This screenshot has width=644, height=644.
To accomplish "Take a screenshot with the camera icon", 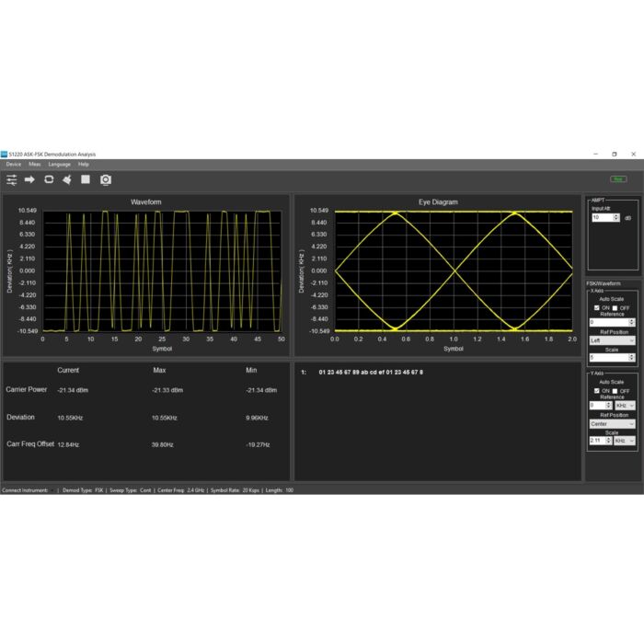I will tap(106, 179).
